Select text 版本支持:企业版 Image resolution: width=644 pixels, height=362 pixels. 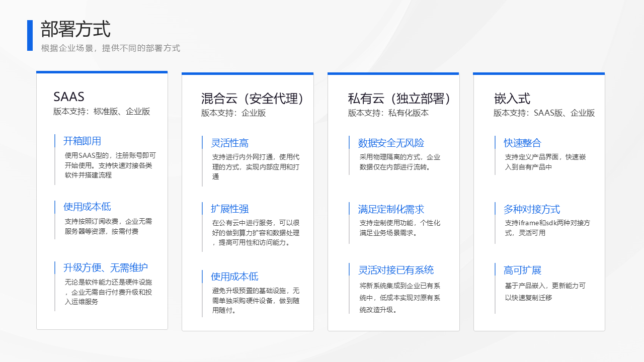(x=233, y=113)
